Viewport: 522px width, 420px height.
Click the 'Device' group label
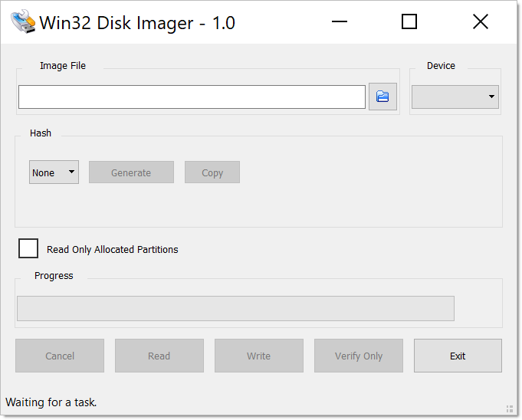[441, 66]
